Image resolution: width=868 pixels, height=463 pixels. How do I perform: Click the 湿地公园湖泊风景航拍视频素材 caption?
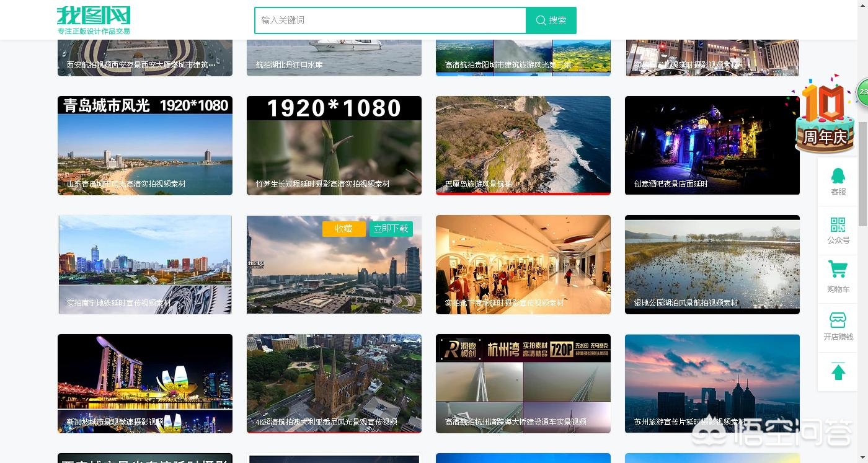[x=686, y=303]
